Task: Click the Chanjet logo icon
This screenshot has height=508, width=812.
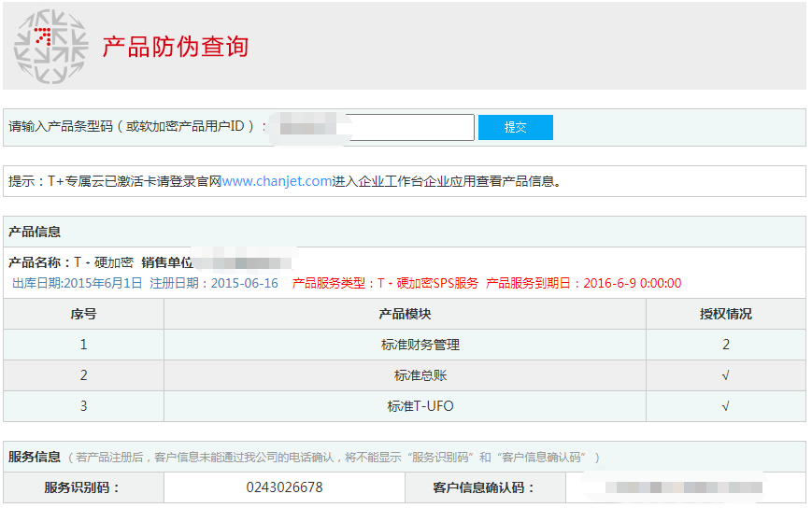Action: pyautogui.click(x=50, y=47)
